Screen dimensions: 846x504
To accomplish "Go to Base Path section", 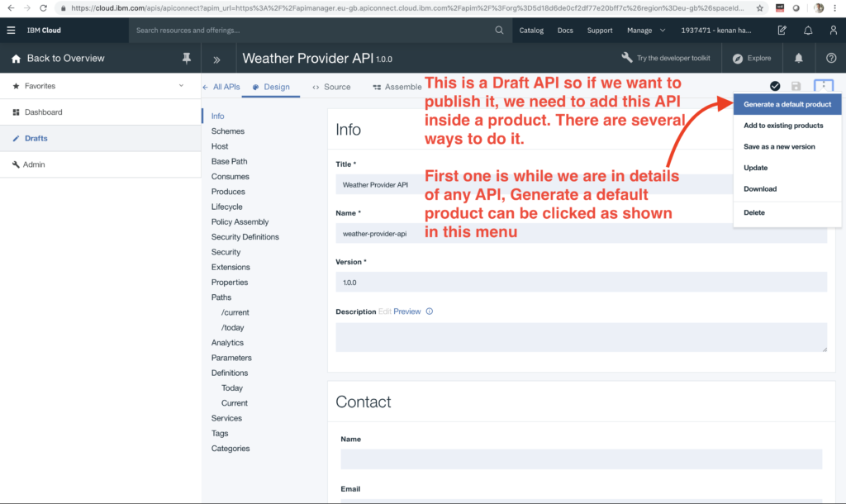I will (230, 161).
